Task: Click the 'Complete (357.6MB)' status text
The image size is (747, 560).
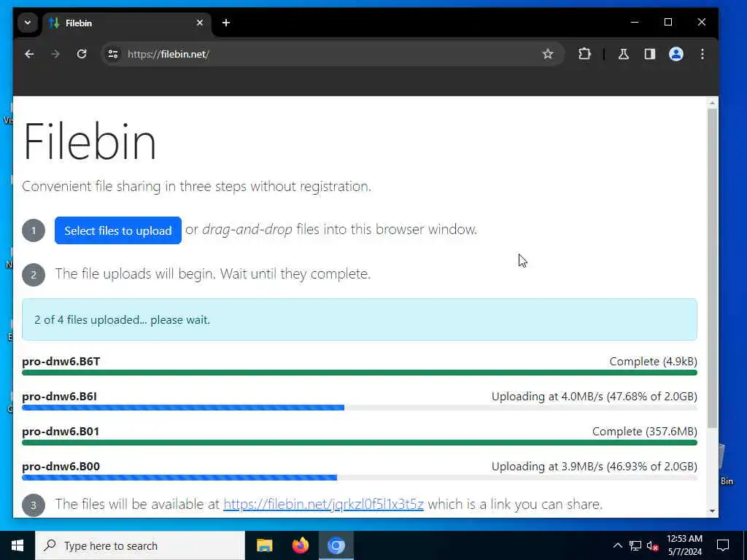Action: (x=645, y=432)
